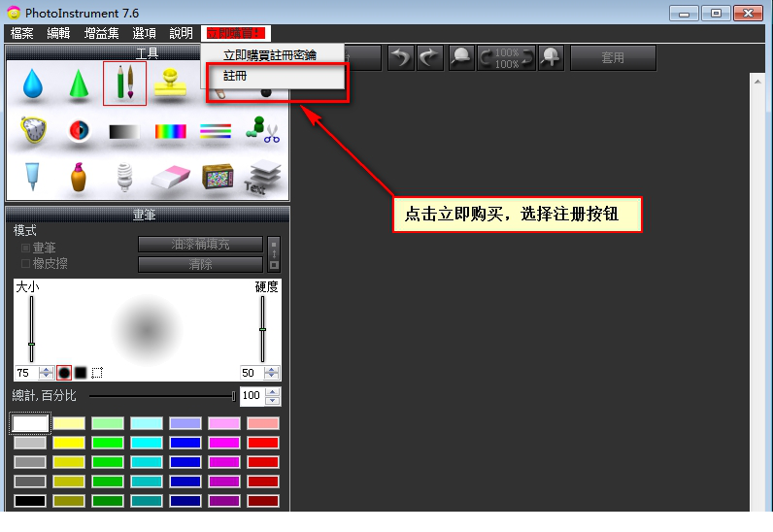Open the 檔案 menu
773x532 pixels.
pyautogui.click(x=22, y=33)
